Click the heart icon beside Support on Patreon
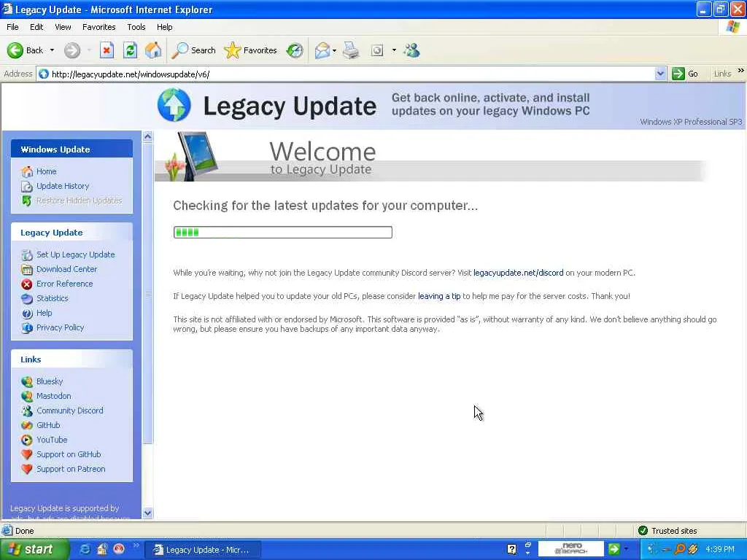Screen dimensions: 747x560 [x=27, y=469]
